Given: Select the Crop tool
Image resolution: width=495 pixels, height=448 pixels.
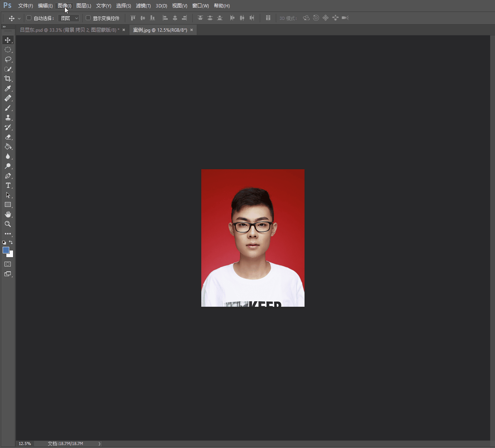Looking at the screenshot, I should click(8, 79).
